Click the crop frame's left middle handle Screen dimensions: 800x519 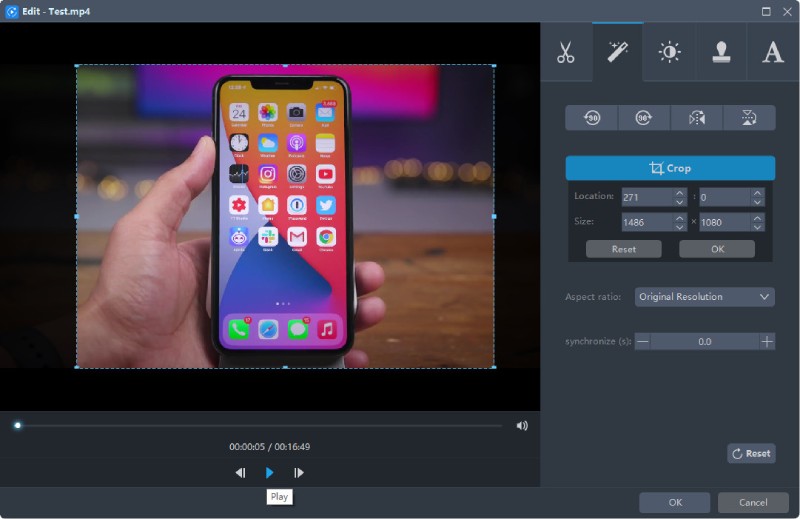click(x=77, y=216)
